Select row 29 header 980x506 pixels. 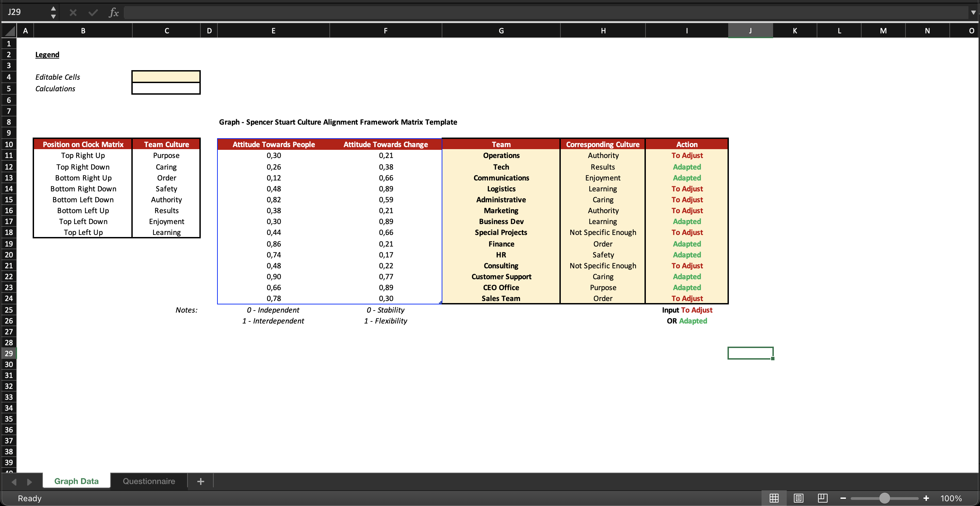(x=9, y=353)
